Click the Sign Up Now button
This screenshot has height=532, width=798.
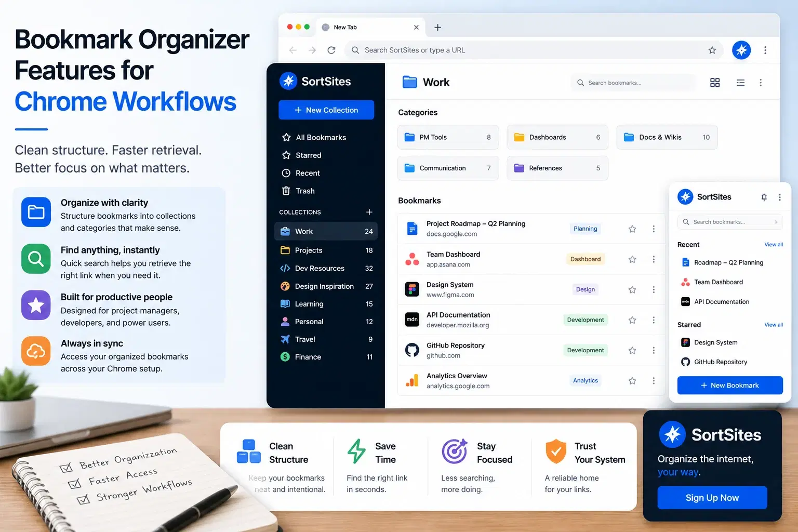712,498
